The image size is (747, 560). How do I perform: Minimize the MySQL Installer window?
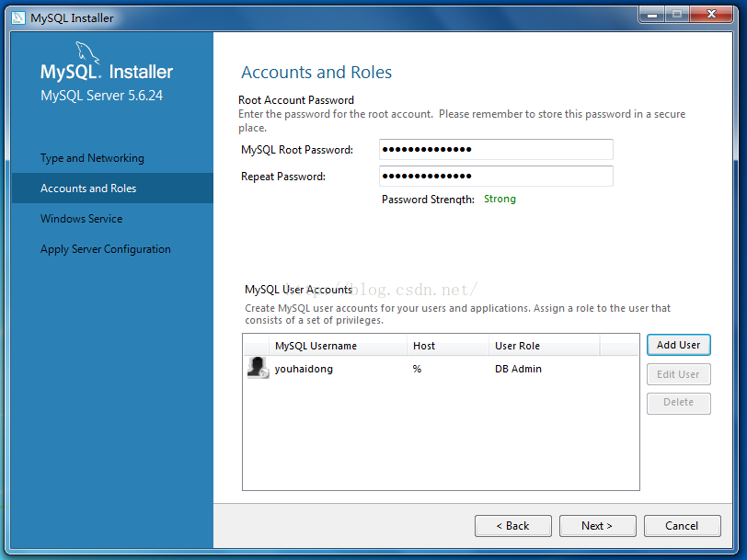click(x=651, y=15)
